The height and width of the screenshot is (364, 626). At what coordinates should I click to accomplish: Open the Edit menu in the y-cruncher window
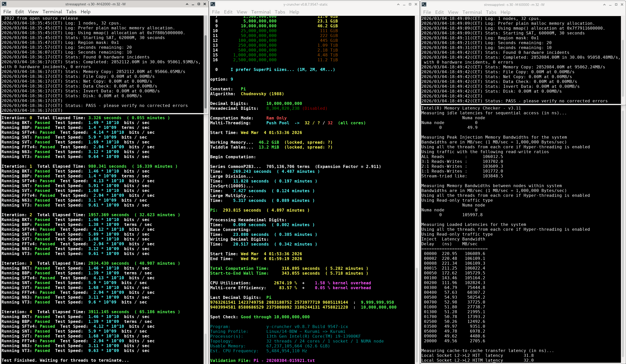228,12
